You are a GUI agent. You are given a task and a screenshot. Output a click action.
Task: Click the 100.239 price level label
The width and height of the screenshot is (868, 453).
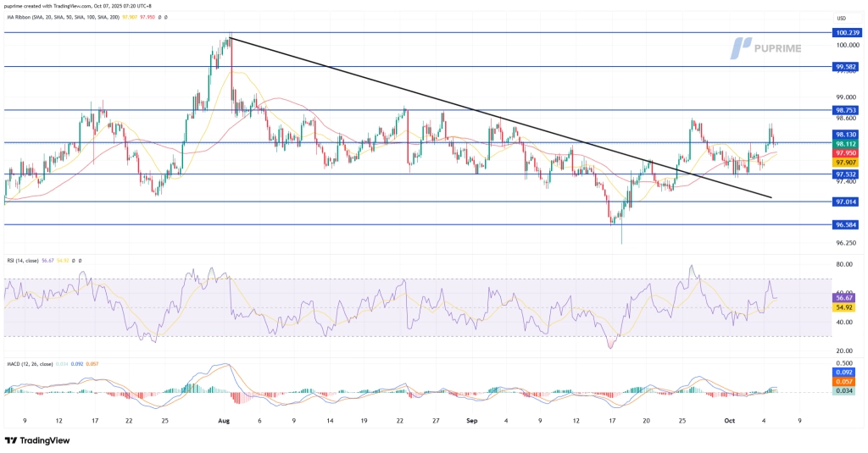[848, 33]
